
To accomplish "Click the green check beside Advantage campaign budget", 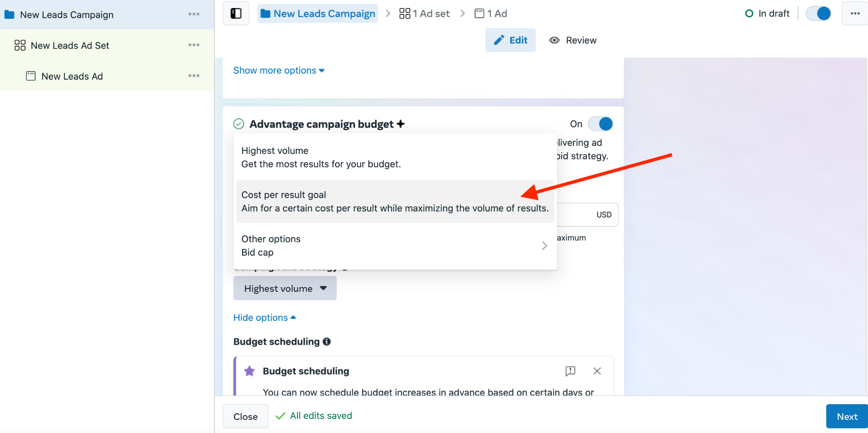I will pos(239,124).
